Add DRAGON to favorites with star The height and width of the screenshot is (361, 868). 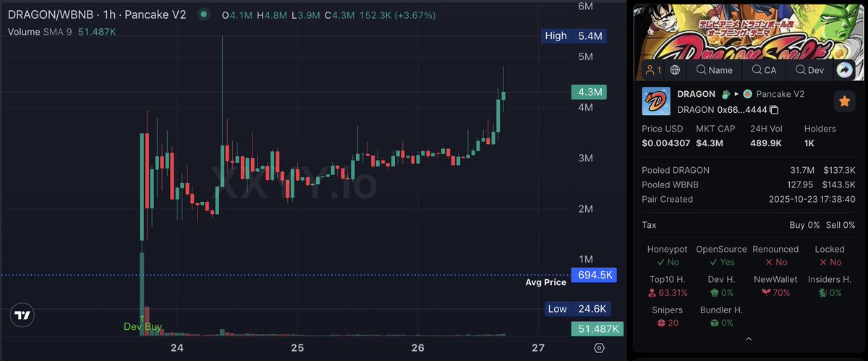(x=844, y=102)
